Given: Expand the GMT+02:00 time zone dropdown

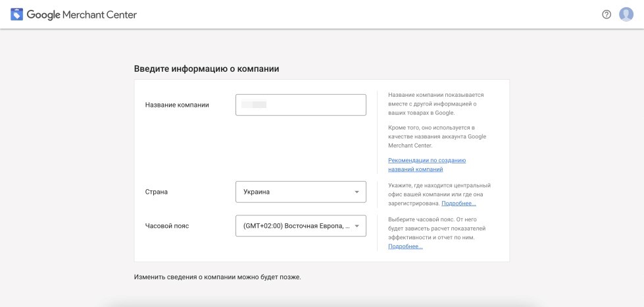Looking at the screenshot, I should coord(294,226).
